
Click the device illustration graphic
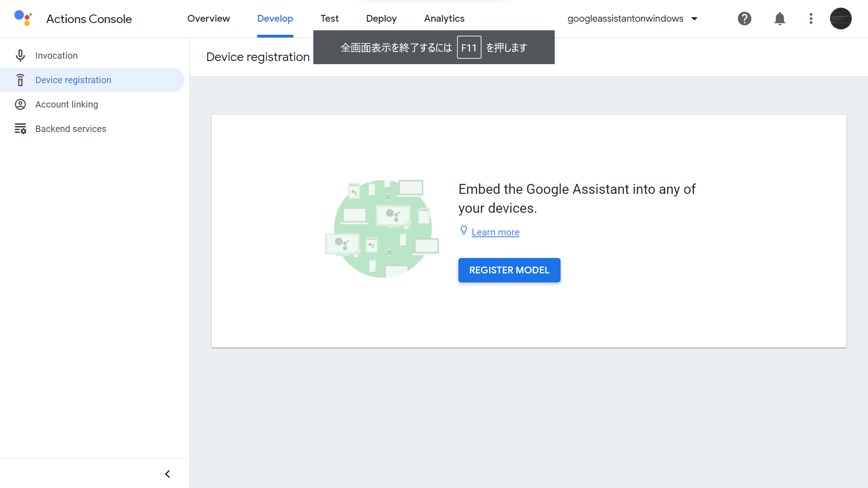click(x=383, y=229)
